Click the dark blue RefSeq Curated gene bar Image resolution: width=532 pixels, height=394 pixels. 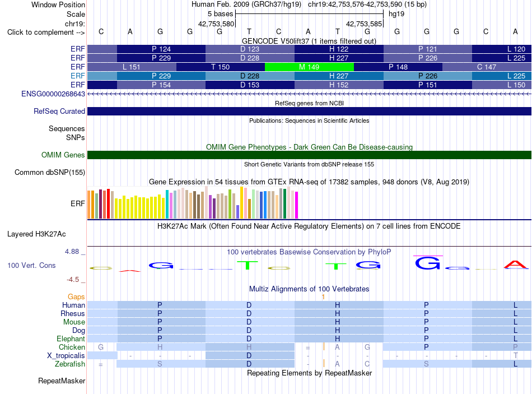[x=309, y=111]
